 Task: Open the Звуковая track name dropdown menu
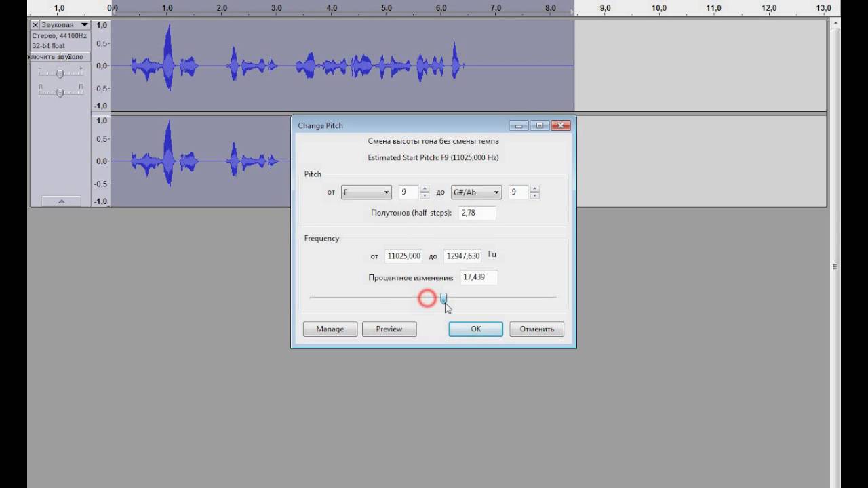tap(64, 25)
